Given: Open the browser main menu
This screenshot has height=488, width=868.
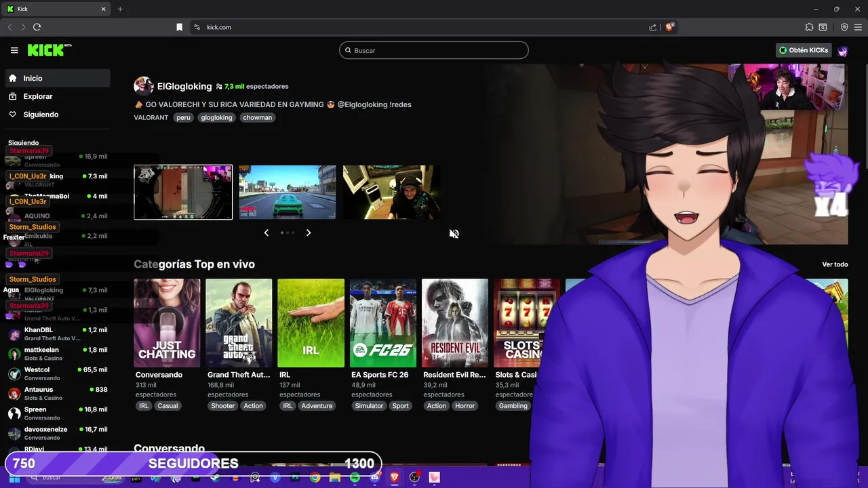Looking at the screenshot, I should click(858, 27).
